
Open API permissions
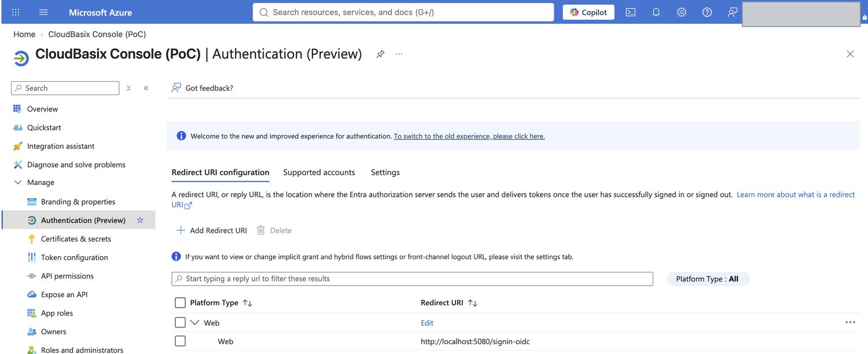pos(67,276)
